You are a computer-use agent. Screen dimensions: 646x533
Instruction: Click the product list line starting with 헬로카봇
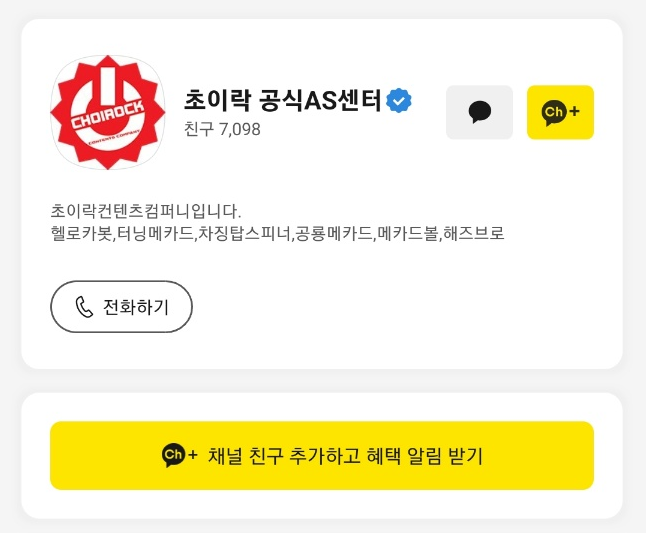(277, 233)
